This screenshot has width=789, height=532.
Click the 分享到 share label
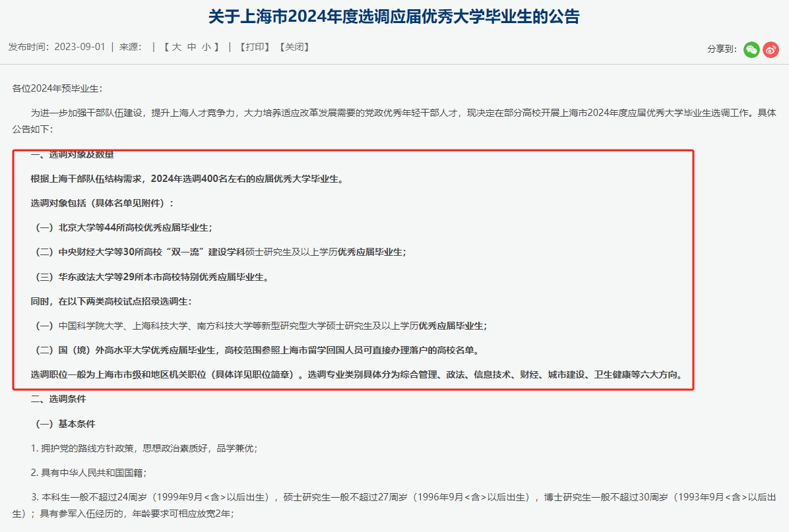(x=722, y=49)
